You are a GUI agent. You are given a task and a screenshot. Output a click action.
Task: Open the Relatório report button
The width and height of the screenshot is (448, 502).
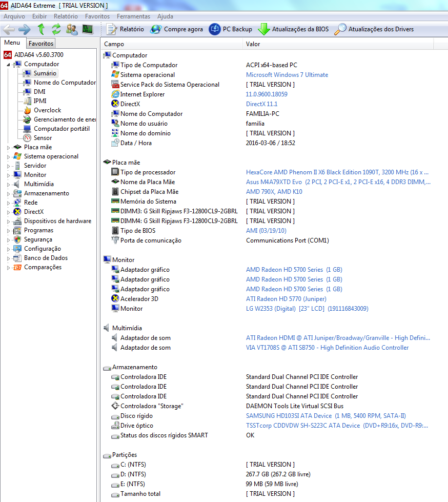[x=125, y=29]
